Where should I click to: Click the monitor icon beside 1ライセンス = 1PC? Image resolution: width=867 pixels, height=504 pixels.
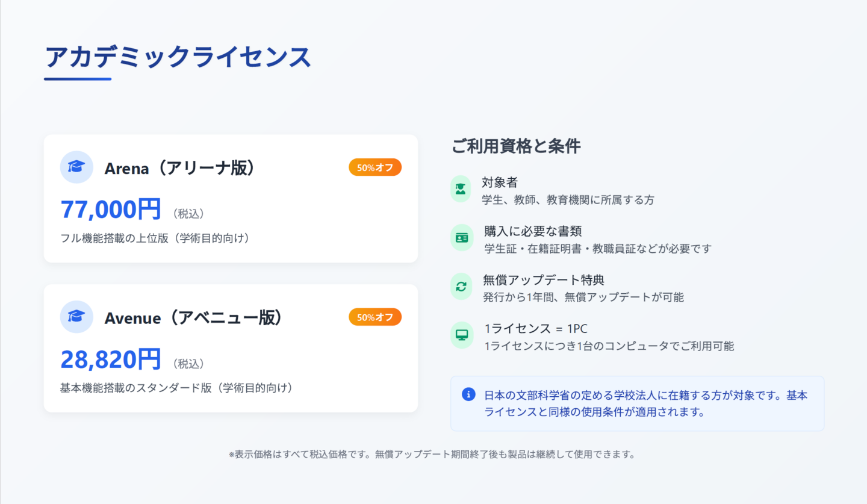point(462,335)
